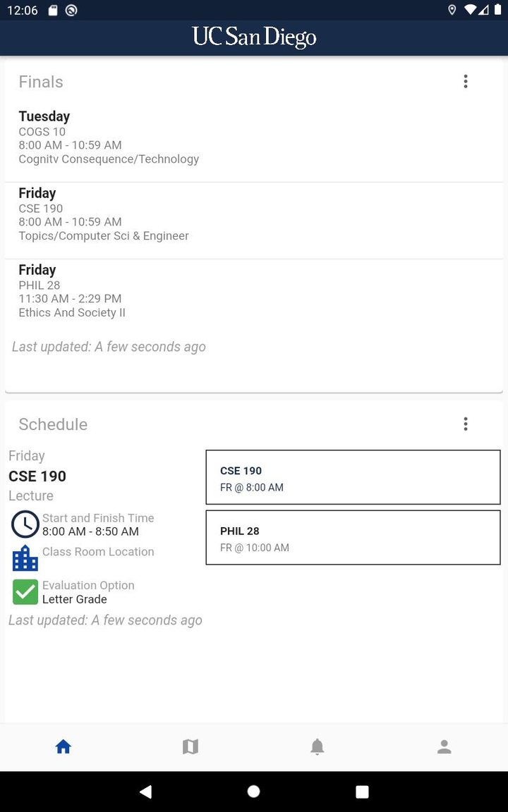Viewport: 508px width, 812px height.
Task: Tap the green Evaluation Option checkmark
Action: pos(25,592)
